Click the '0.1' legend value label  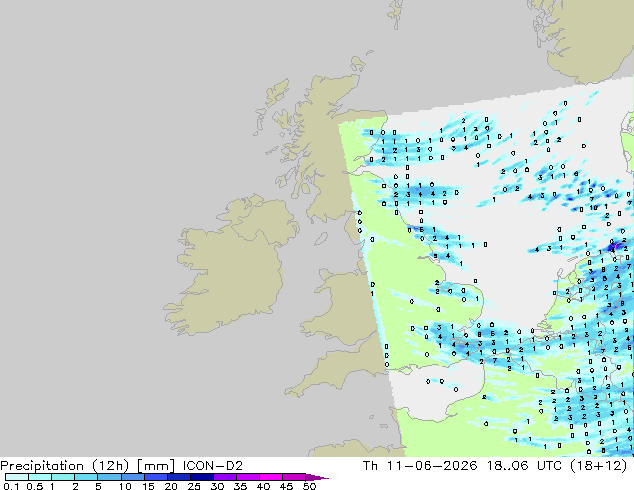point(11,486)
